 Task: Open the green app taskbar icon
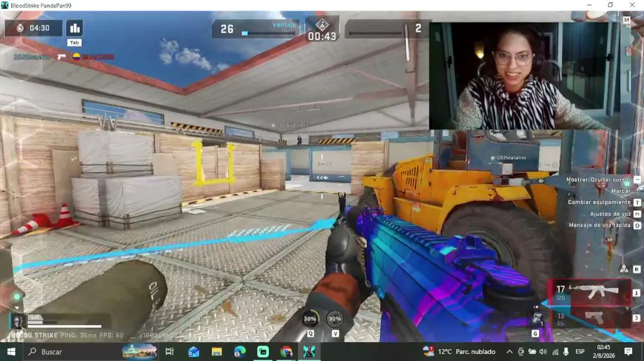click(x=263, y=351)
